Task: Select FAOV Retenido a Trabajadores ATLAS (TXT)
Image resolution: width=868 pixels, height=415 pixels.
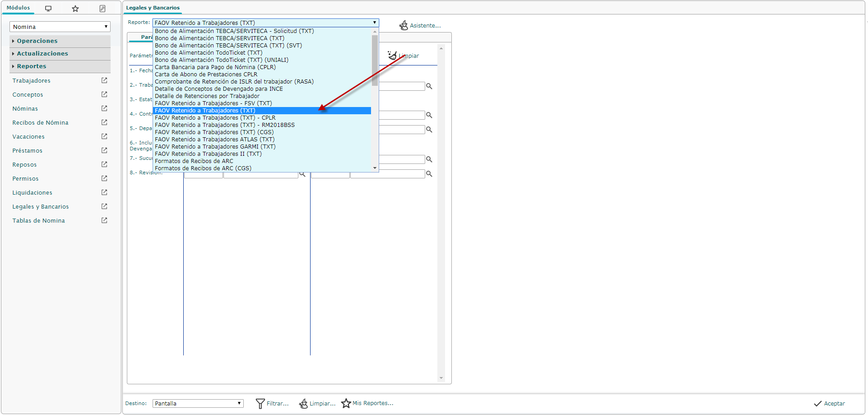Action: (262, 140)
